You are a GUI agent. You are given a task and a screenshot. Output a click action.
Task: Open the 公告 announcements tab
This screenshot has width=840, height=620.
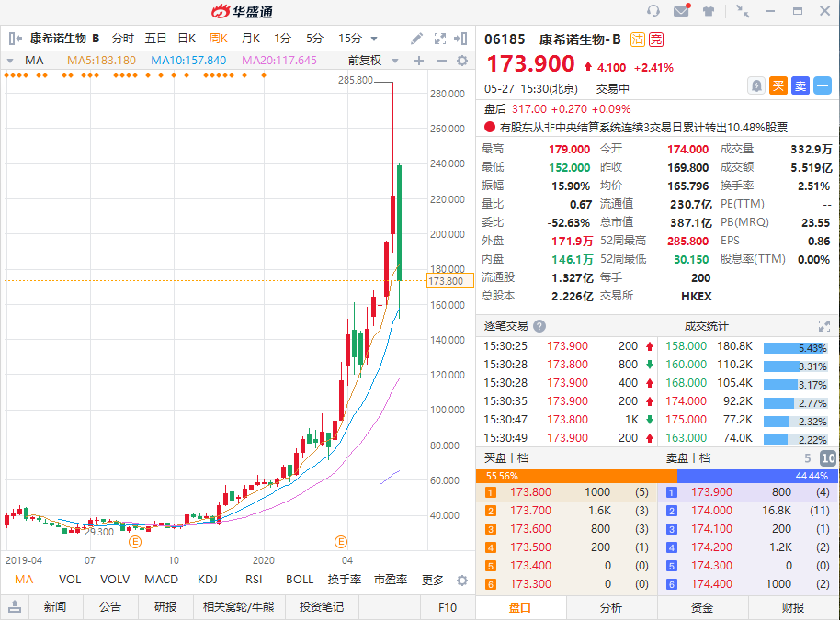(110, 606)
